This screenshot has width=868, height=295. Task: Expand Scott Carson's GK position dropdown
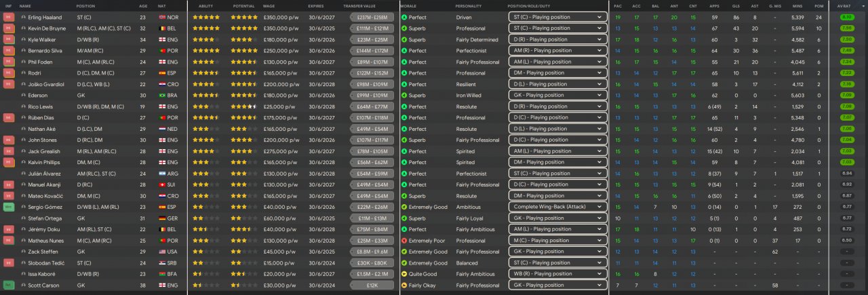(x=557, y=285)
